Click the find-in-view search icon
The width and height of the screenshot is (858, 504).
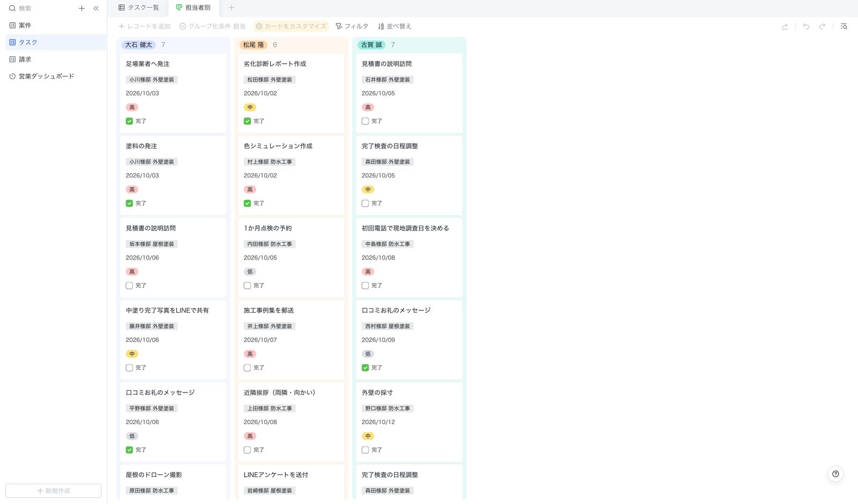(844, 26)
